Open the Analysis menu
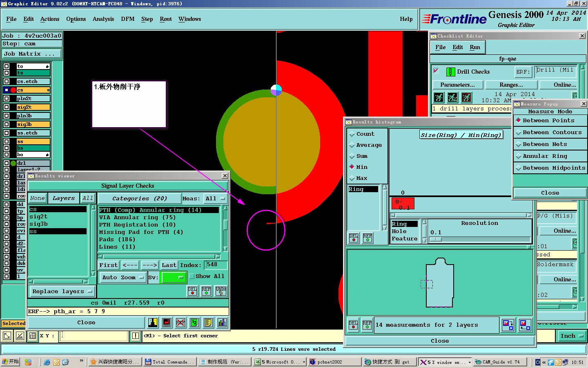588x368 pixels. click(x=103, y=19)
